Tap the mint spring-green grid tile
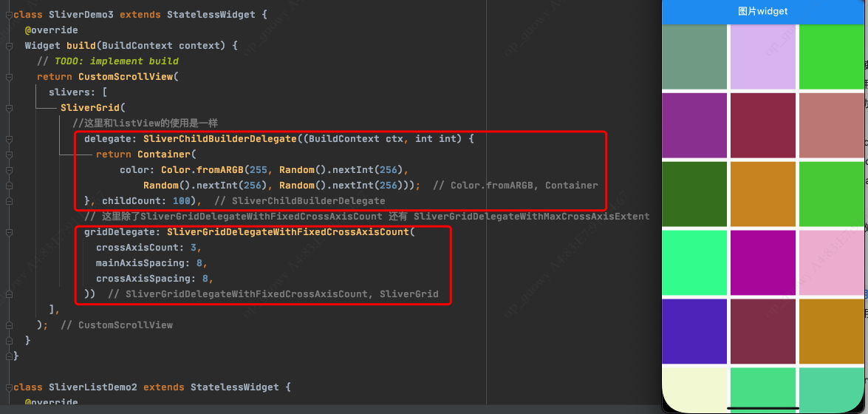Viewport: 868px width, 414px height. (694, 262)
